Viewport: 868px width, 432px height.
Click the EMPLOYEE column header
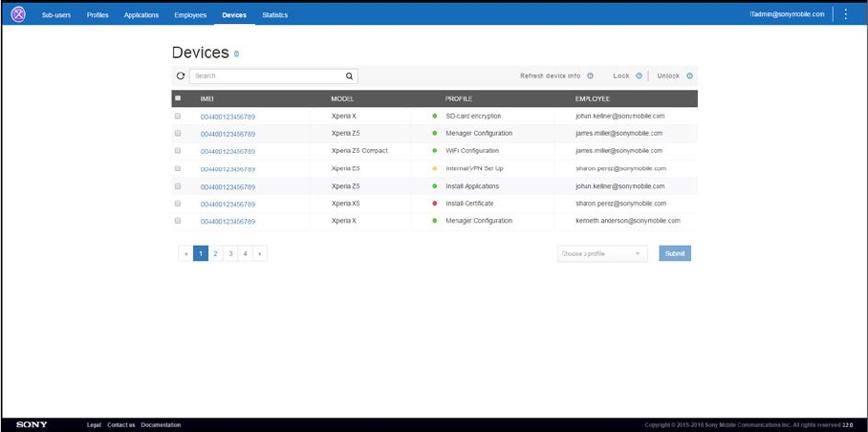[x=593, y=99]
